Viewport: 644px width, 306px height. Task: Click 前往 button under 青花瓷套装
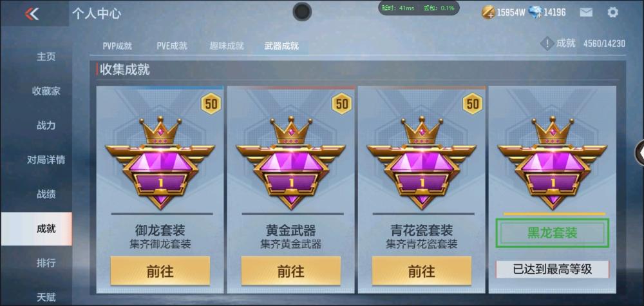[x=422, y=271]
